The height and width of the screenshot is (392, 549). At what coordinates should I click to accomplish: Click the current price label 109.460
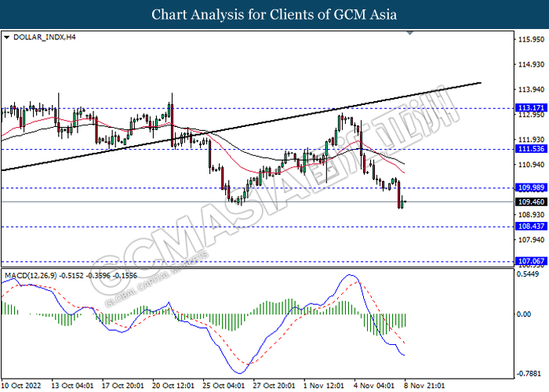tap(531, 202)
